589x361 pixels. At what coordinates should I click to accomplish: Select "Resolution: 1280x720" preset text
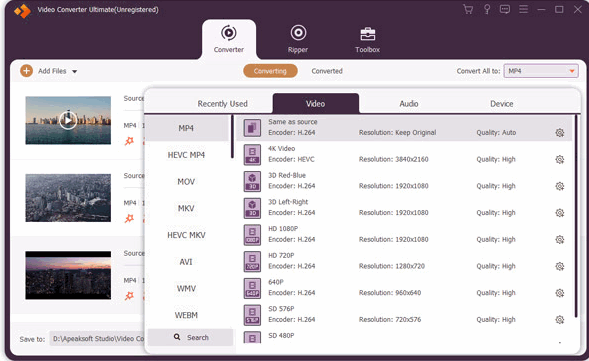click(391, 266)
